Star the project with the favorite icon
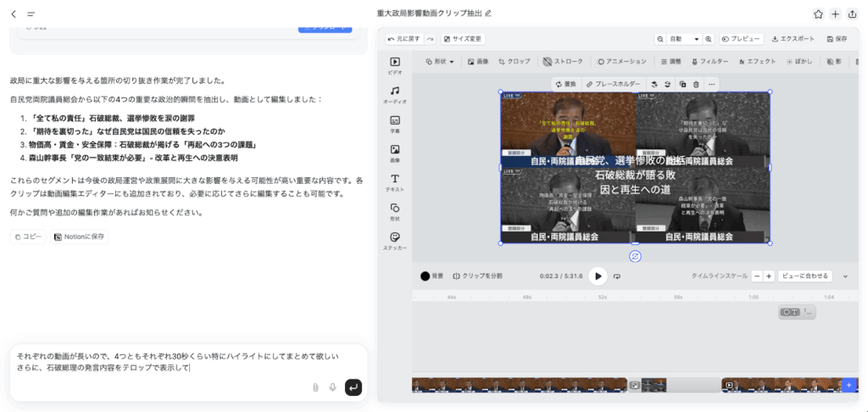Viewport: 868px width, 412px height. point(818,14)
